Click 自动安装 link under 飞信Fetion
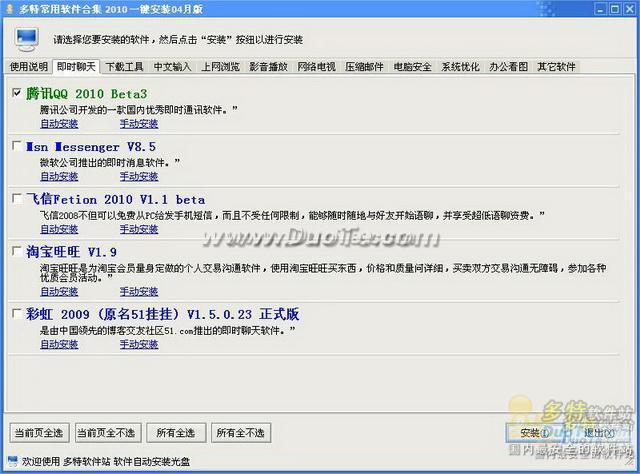640x474 pixels. [x=59, y=229]
